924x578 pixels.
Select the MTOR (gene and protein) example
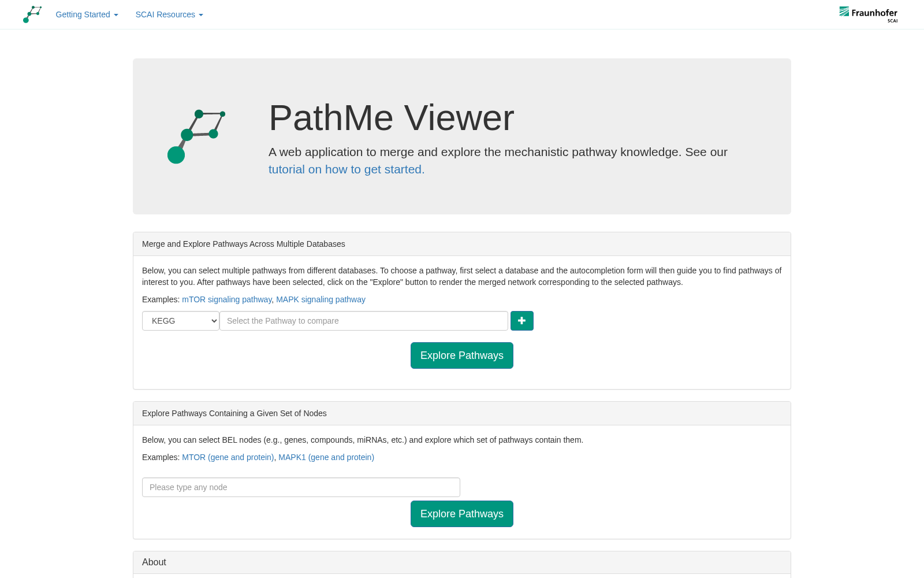(x=228, y=457)
